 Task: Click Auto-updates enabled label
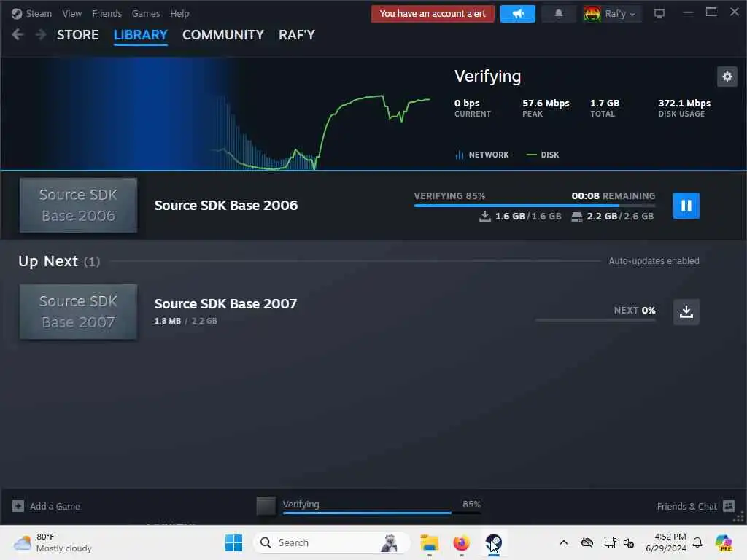point(654,260)
